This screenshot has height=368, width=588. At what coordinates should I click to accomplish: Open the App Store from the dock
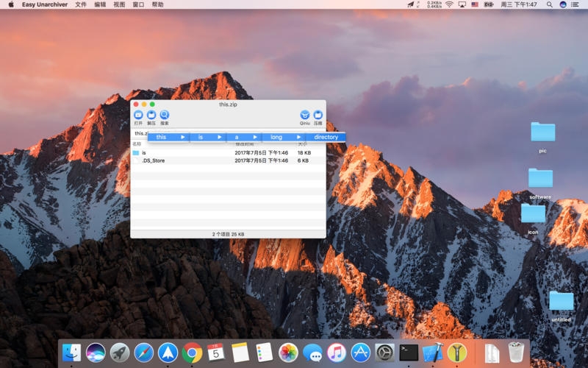(x=360, y=353)
